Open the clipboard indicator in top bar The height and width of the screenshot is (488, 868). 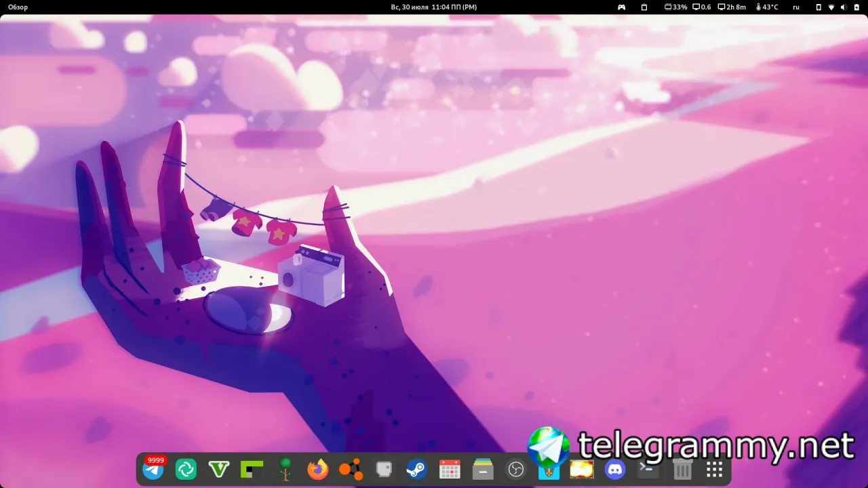644,7
